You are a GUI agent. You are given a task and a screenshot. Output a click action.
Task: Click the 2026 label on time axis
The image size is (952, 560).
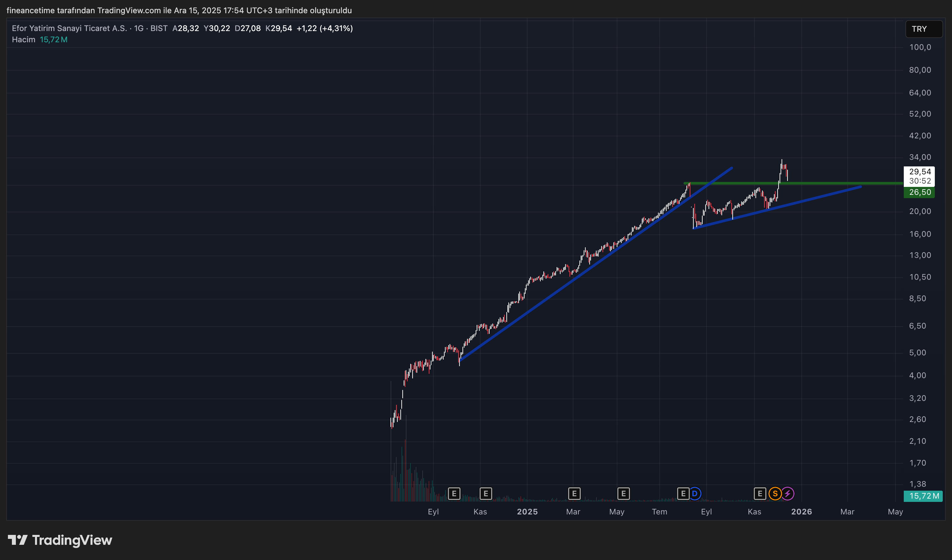click(x=801, y=512)
